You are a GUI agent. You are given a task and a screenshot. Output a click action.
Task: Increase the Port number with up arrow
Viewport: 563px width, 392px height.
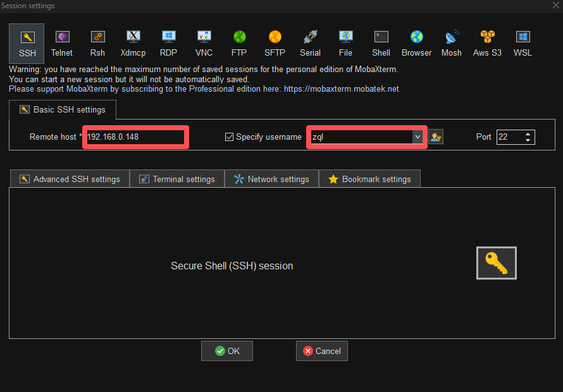[528, 133]
